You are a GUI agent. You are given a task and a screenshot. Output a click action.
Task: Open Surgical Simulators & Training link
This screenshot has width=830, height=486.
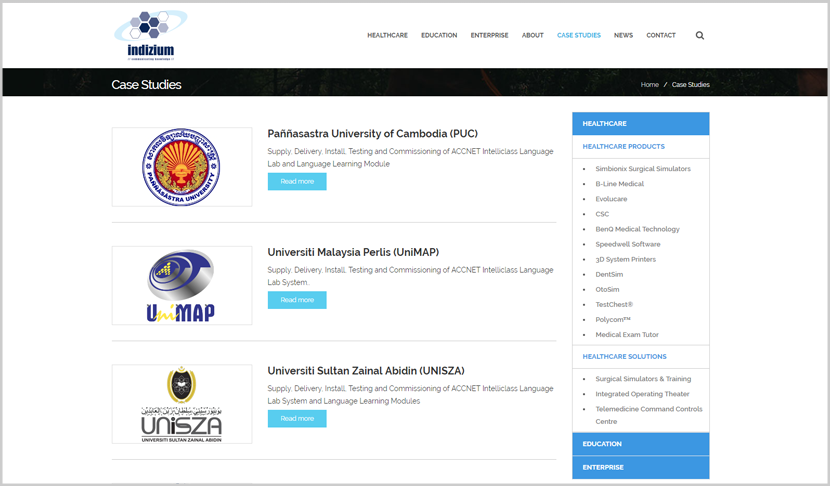[x=643, y=379]
